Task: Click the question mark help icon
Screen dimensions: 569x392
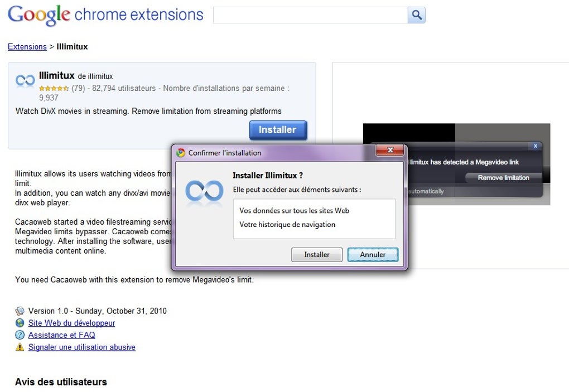Action: point(20,335)
